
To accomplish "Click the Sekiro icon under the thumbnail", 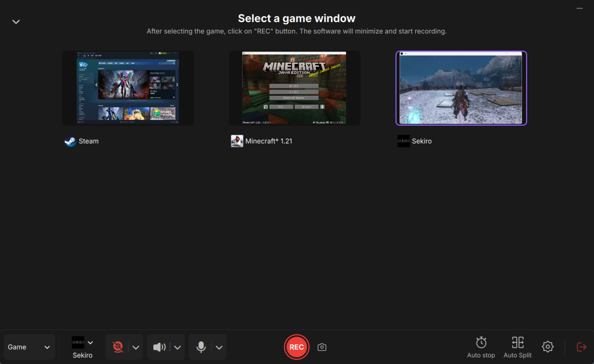I will pyautogui.click(x=403, y=141).
